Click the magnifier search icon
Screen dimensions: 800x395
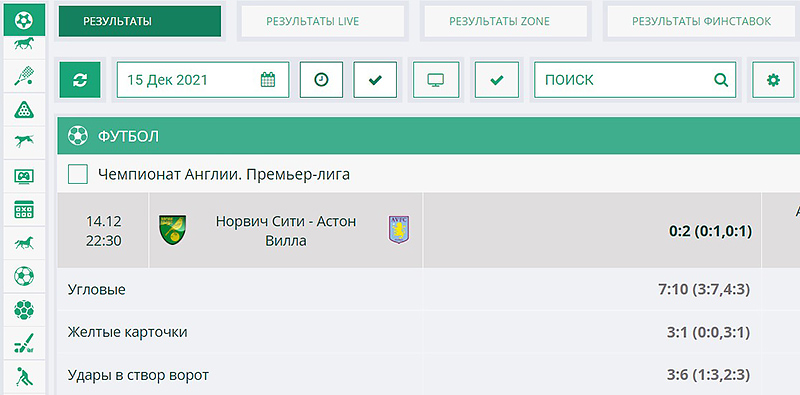(x=721, y=80)
